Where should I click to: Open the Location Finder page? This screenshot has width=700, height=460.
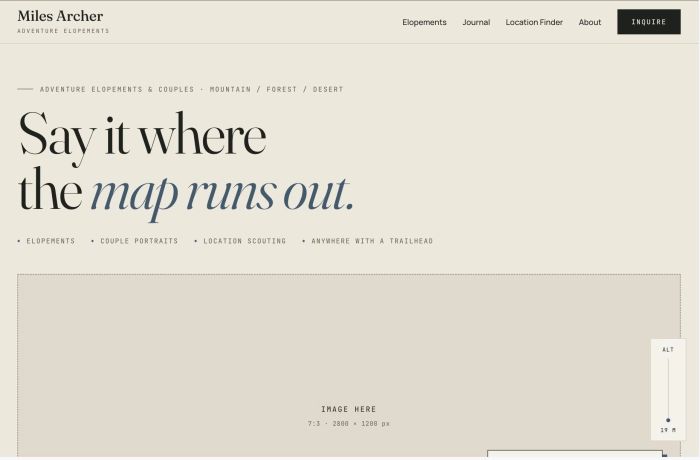(x=534, y=22)
